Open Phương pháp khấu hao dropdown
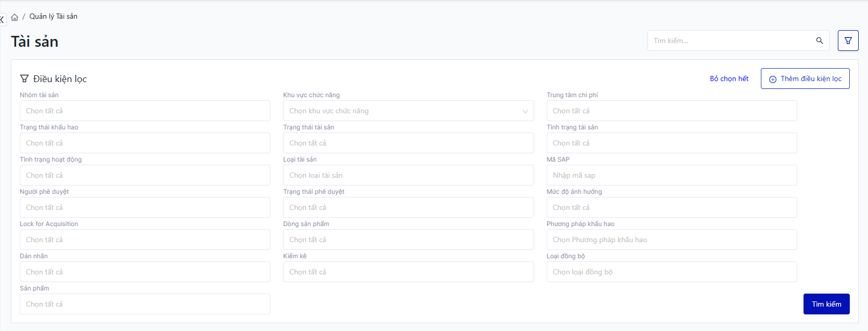The height and width of the screenshot is (331, 868). [x=671, y=240]
